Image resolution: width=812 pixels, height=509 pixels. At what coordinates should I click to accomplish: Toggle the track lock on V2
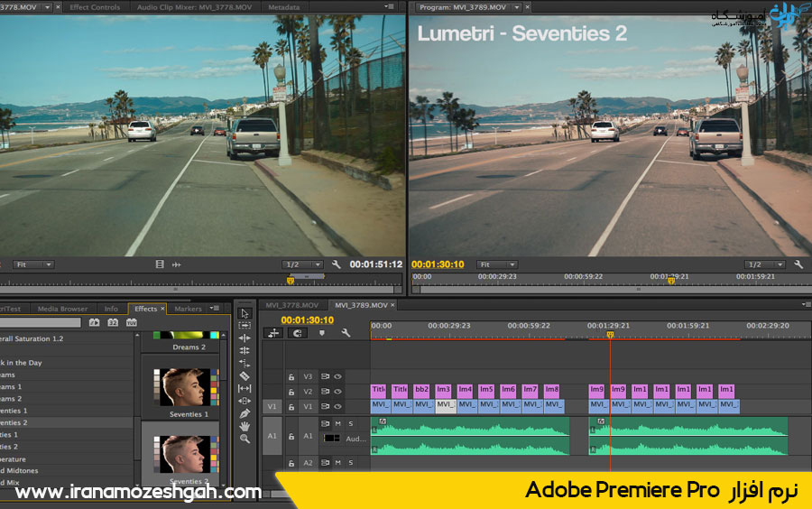tap(291, 392)
